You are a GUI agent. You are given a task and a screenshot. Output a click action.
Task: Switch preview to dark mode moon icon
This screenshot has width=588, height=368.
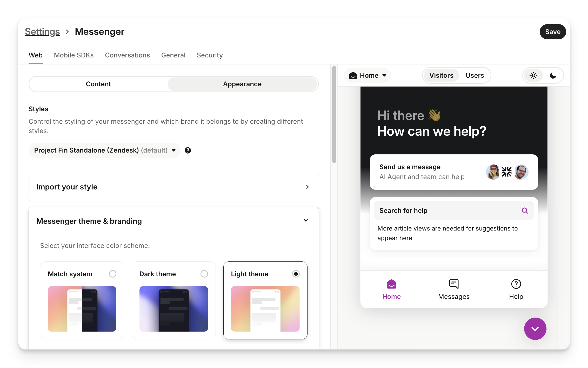coord(553,76)
